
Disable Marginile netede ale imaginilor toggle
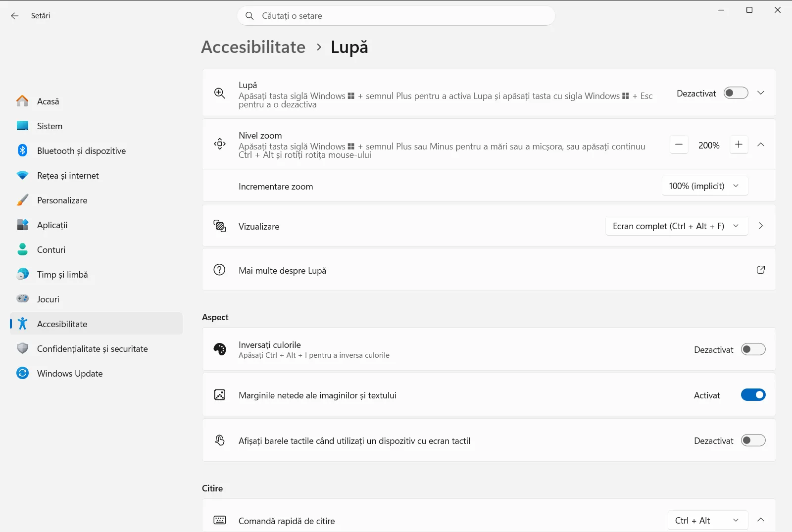[753, 395]
